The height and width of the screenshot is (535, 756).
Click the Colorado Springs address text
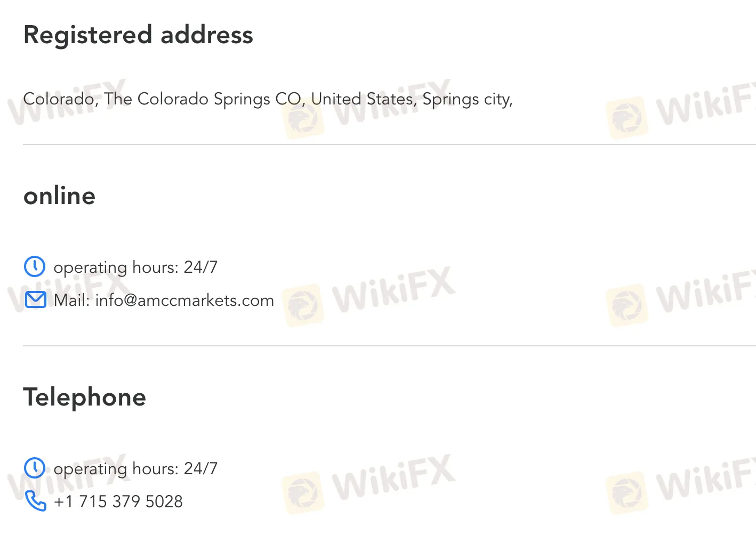tap(268, 99)
